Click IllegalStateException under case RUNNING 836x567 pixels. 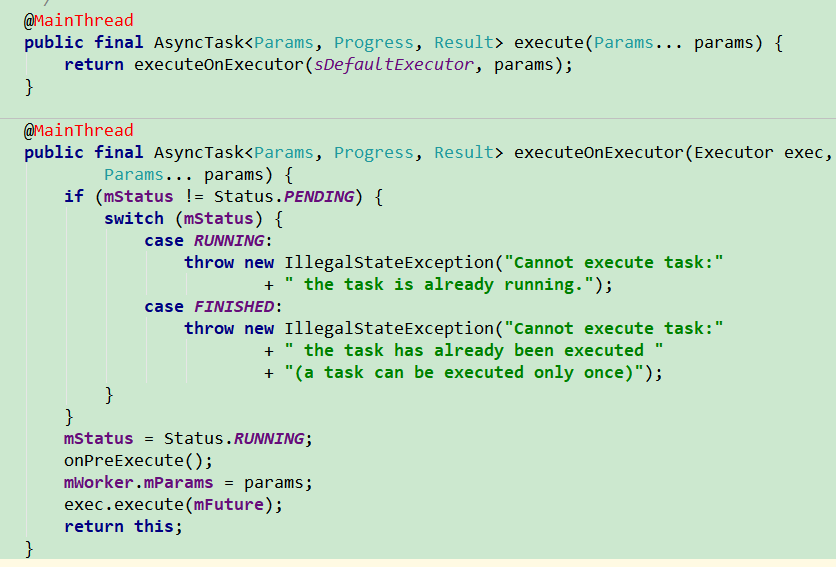point(389,263)
